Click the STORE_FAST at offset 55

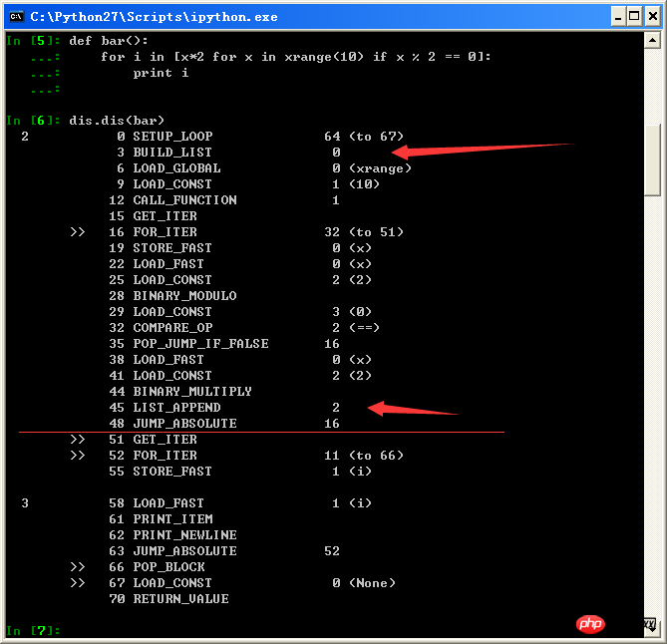click(x=172, y=472)
